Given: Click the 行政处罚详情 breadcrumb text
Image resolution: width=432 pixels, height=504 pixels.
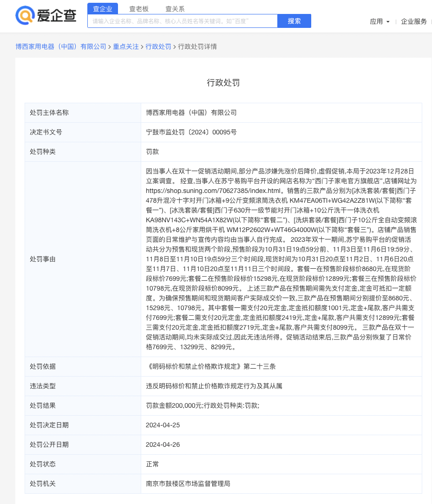Looking at the screenshot, I should tap(197, 46).
